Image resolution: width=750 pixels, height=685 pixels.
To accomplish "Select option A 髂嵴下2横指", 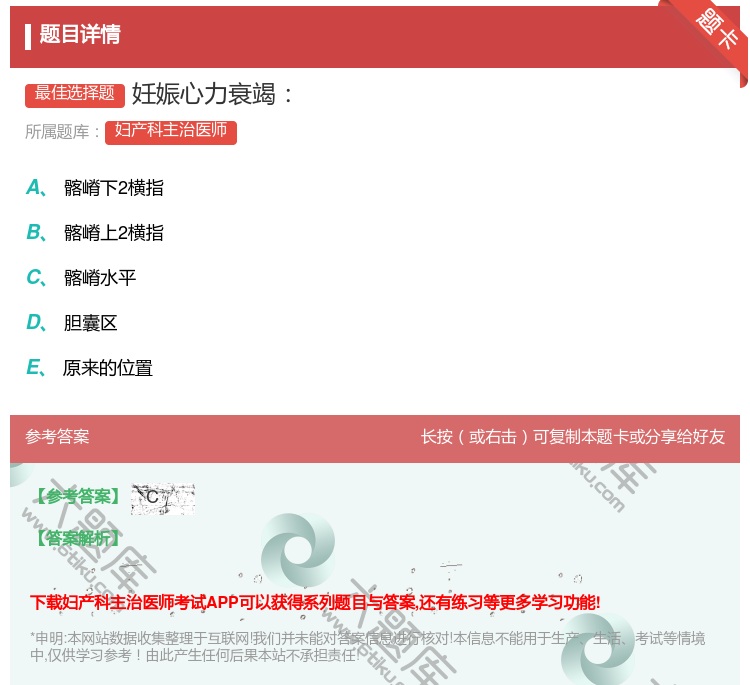I will tap(95, 188).
